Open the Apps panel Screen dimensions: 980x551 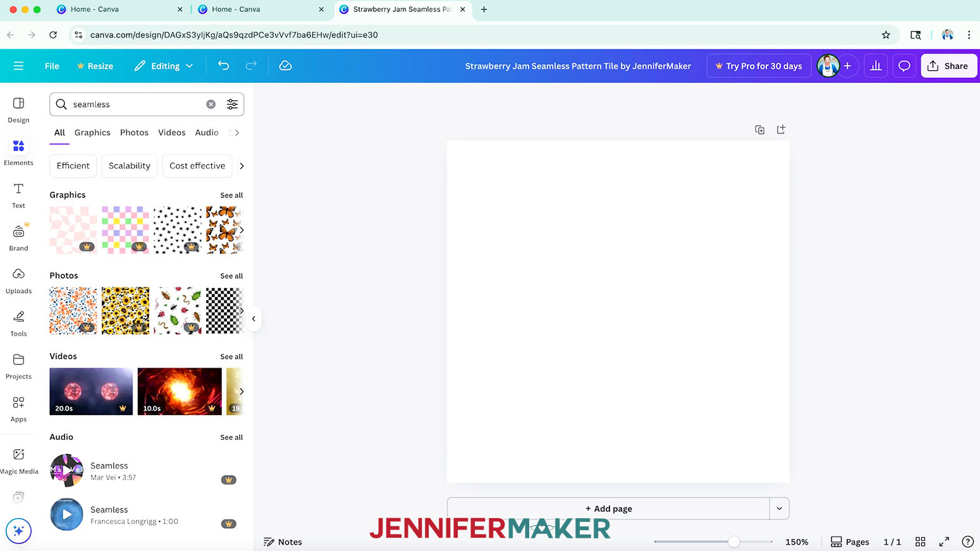pyautogui.click(x=18, y=409)
